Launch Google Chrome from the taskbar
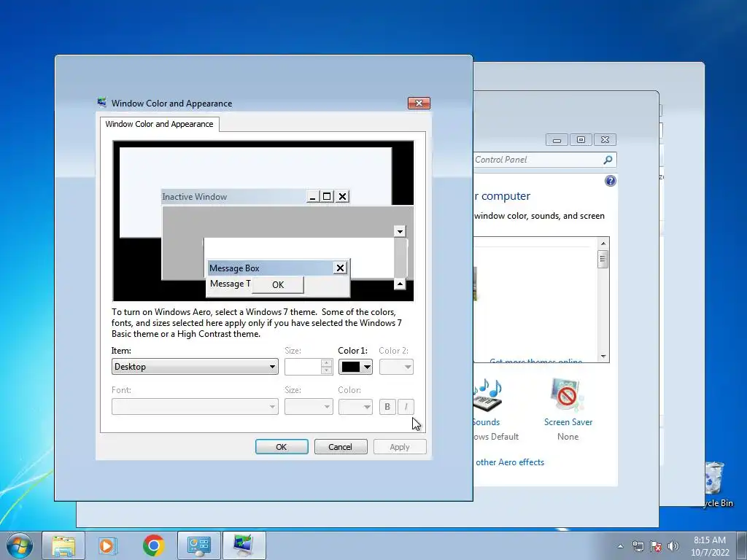This screenshot has height=560, width=747. 153,545
